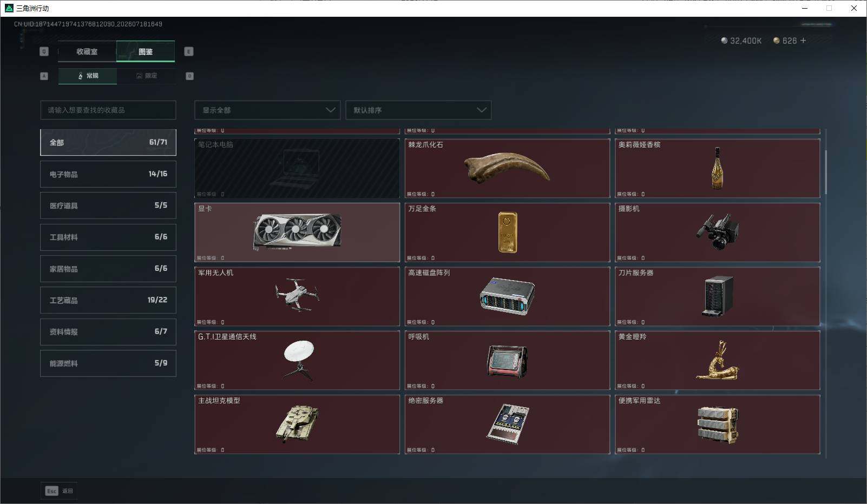Select the 资料情报 category
Viewport: 867px width, 504px height.
(x=108, y=331)
